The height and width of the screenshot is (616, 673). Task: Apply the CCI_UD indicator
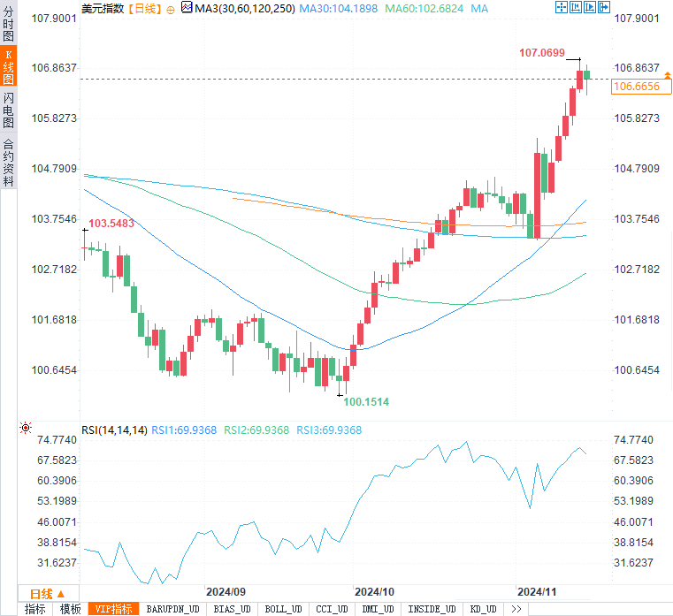[x=332, y=609]
